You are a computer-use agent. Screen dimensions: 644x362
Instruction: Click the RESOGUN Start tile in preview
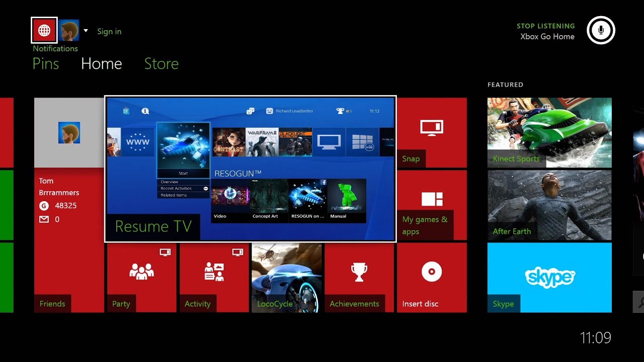pos(183,150)
